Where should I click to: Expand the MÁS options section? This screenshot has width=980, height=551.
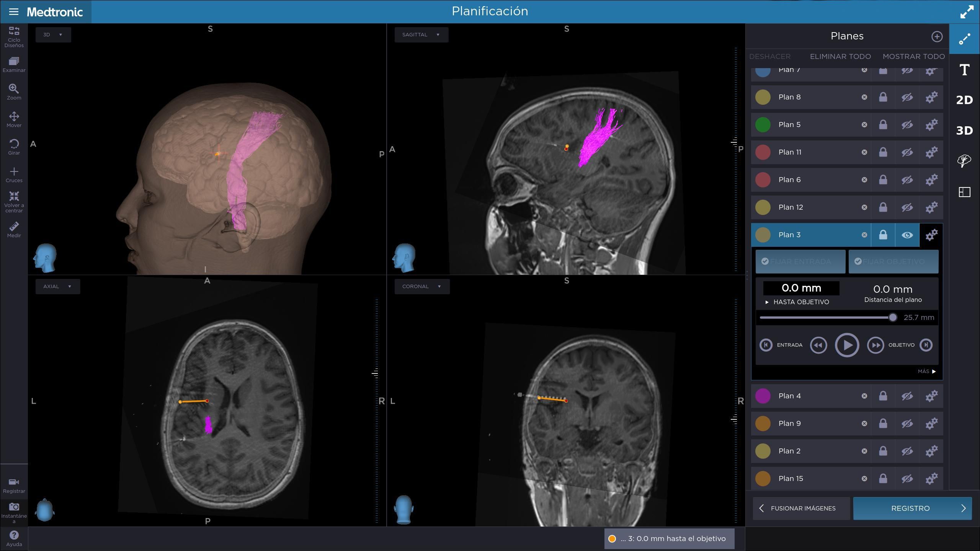926,372
